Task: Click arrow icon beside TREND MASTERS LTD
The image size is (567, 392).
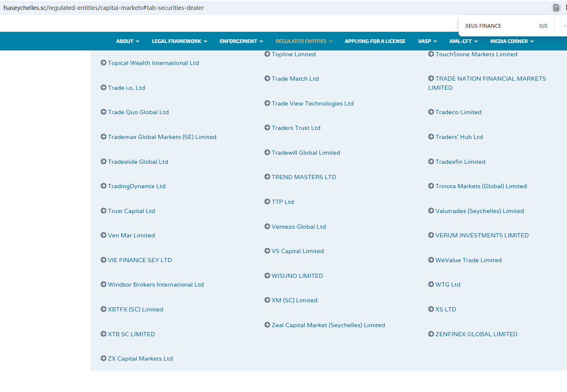Action: coord(267,177)
